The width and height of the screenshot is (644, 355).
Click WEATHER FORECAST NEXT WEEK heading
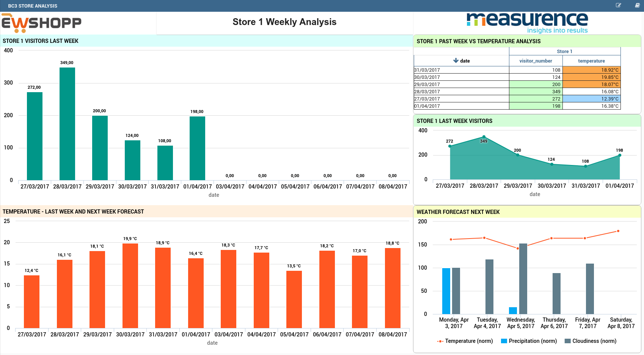pos(458,212)
